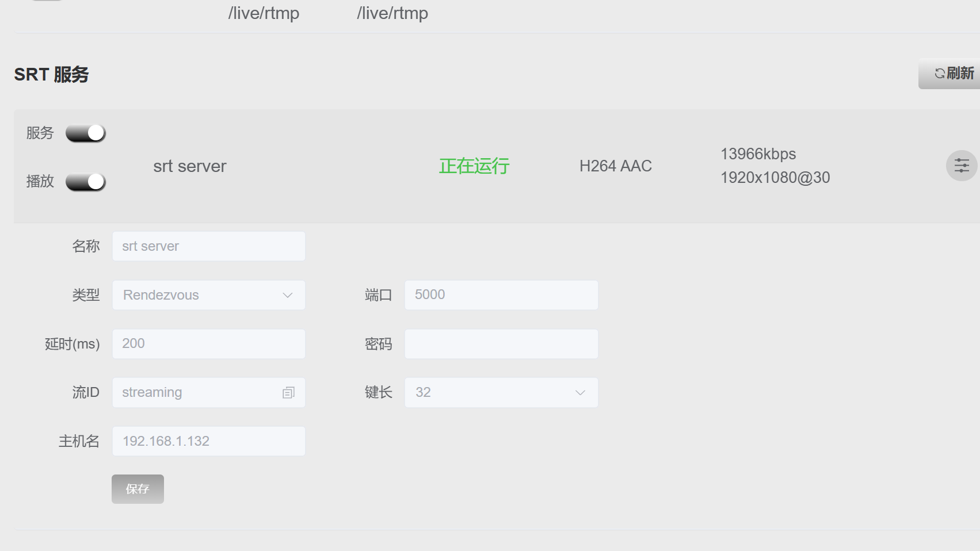Viewport: 980px width, 551px height.
Task: Click the 延时(ms) latency field showing 200
Action: (209, 344)
